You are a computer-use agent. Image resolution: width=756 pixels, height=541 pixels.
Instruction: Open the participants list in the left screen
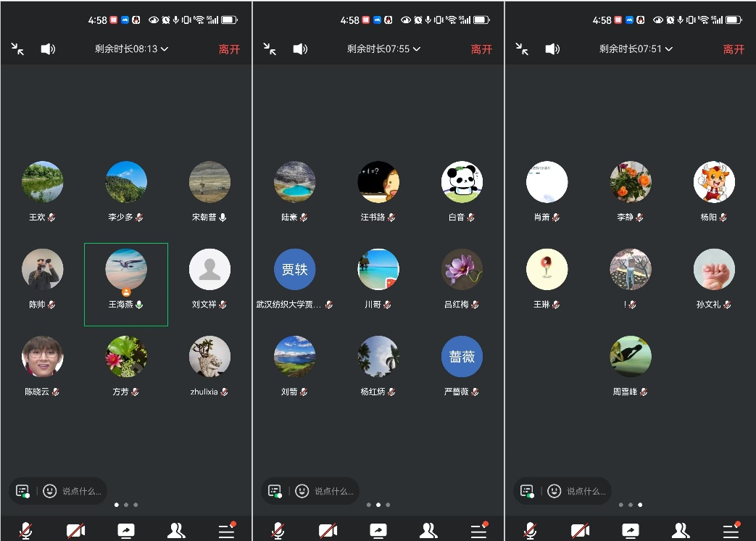pyautogui.click(x=176, y=531)
